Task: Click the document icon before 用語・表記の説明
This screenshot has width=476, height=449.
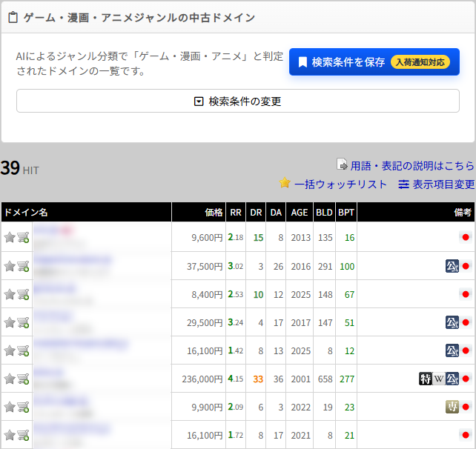Action: pos(342,164)
